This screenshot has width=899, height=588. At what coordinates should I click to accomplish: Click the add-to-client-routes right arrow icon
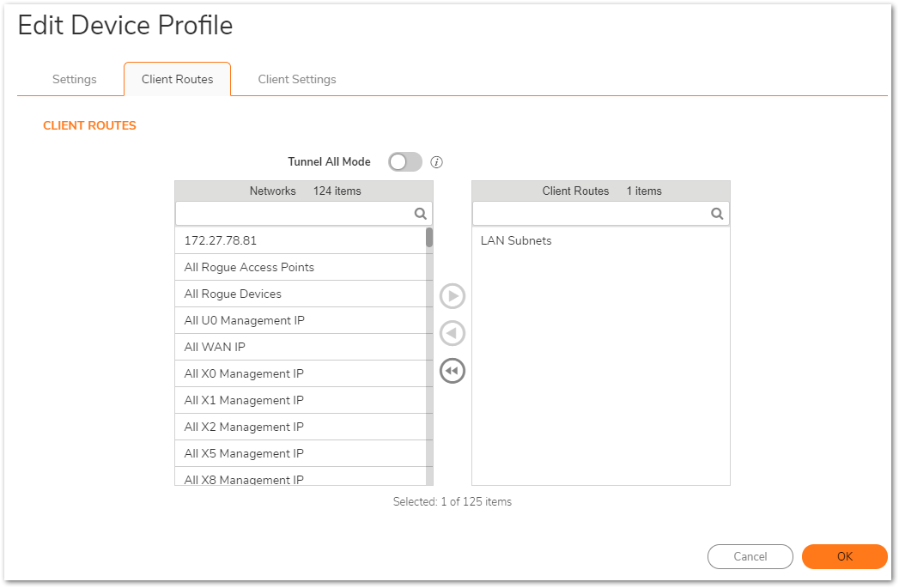pyautogui.click(x=452, y=296)
